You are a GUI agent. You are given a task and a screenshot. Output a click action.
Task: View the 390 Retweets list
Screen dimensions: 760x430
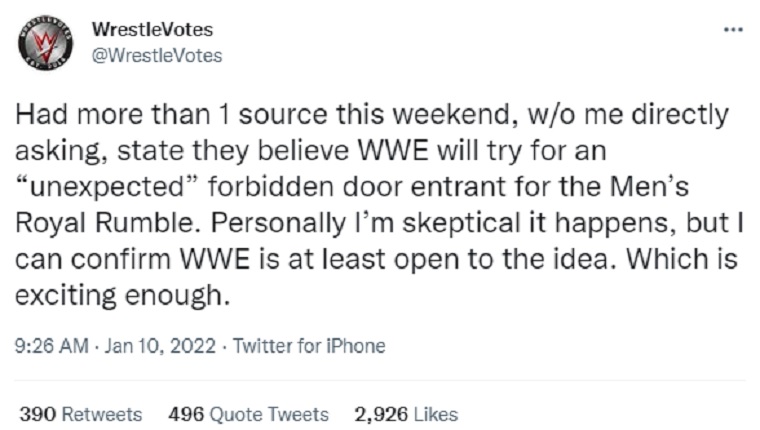click(x=80, y=413)
